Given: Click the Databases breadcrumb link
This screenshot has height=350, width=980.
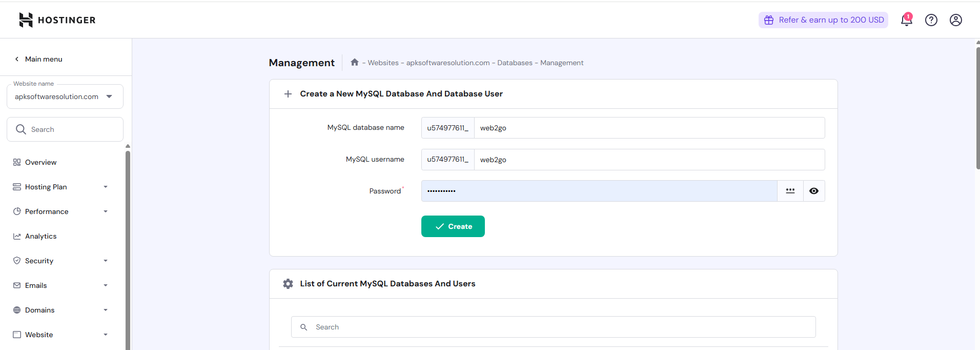Looking at the screenshot, I should [515, 63].
